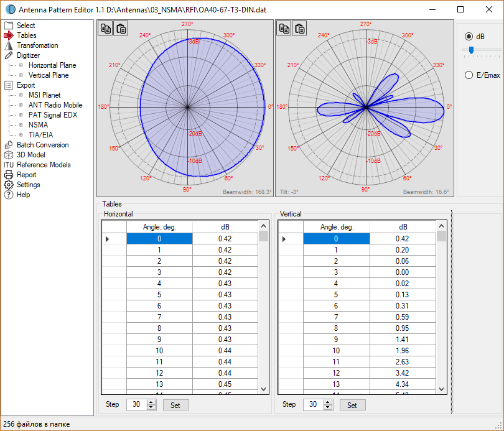Copy the horizontal pattern plot to clipboard
Screen dimensions: 504x431
tap(105, 28)
